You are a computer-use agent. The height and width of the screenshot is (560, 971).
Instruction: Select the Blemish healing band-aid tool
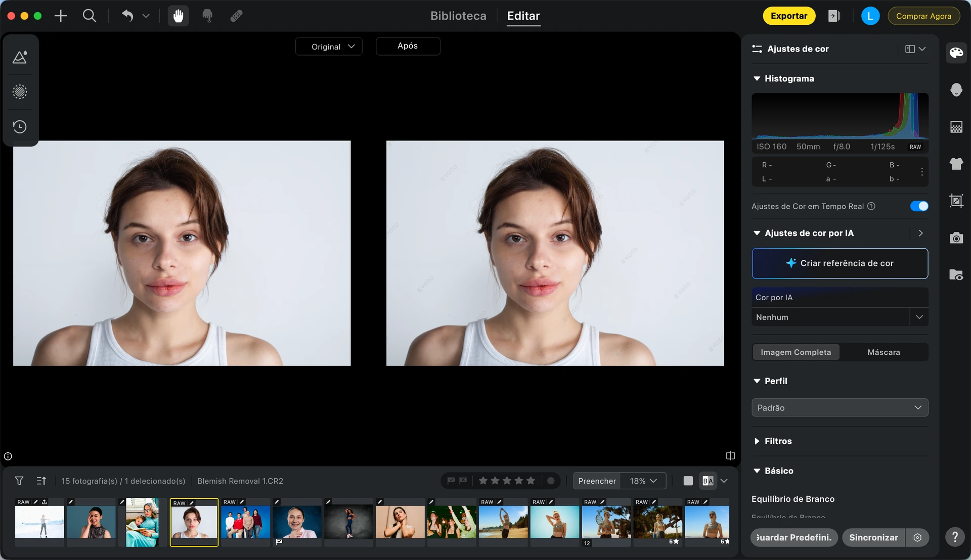[236, 16]
